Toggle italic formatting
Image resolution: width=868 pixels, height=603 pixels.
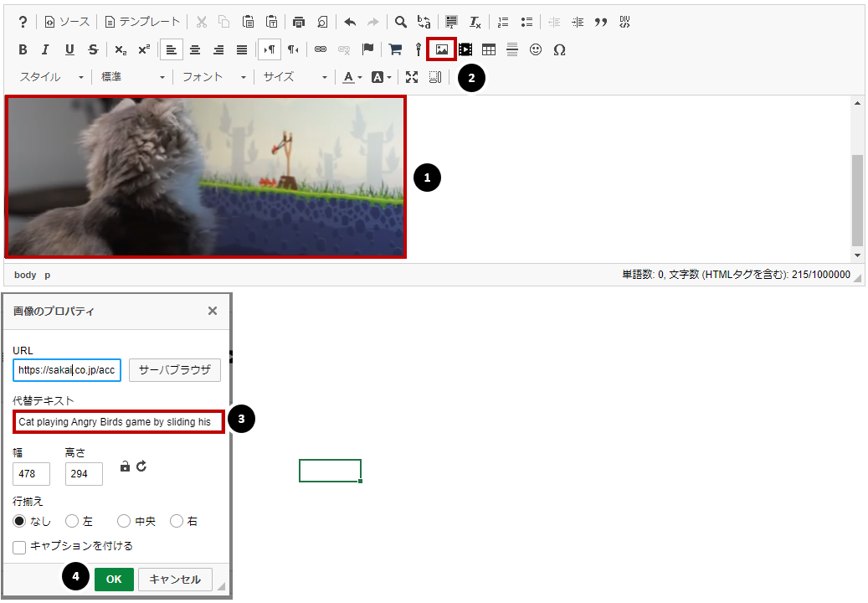(46, 50)
